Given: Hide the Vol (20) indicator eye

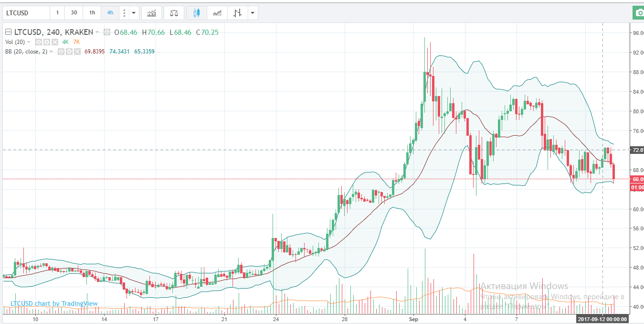Looking at the screenshot, I should pyautogui.click(x=39, y=42).
